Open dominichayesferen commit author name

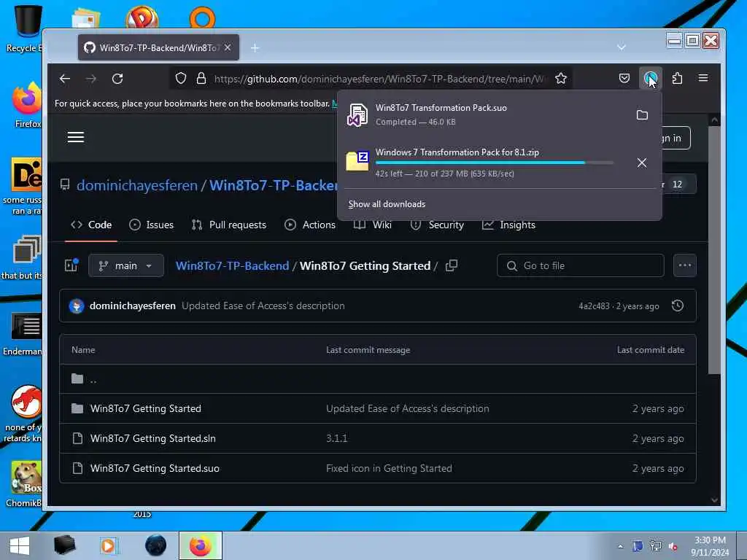pyautogui.click(x=133, y=306)
